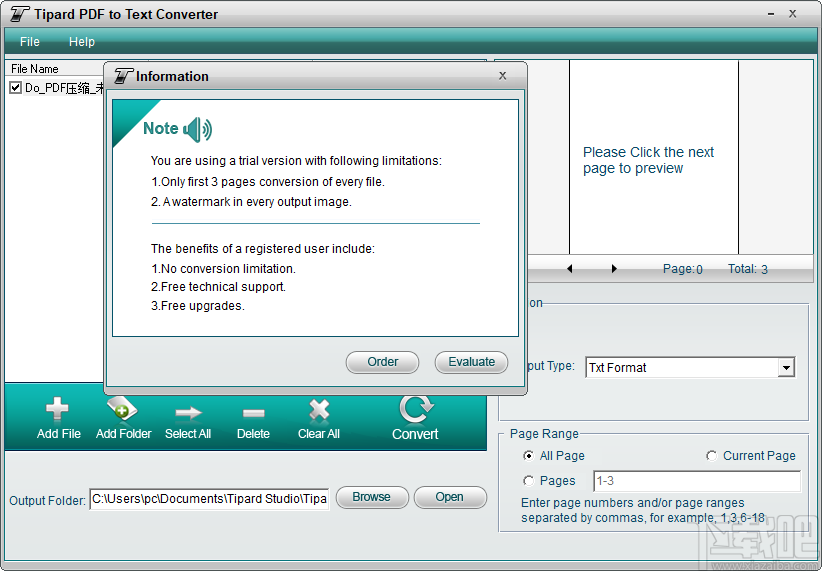Select the Pages radio button
The width and height of the screenshot is (822, 571).
tap(528, 480)
